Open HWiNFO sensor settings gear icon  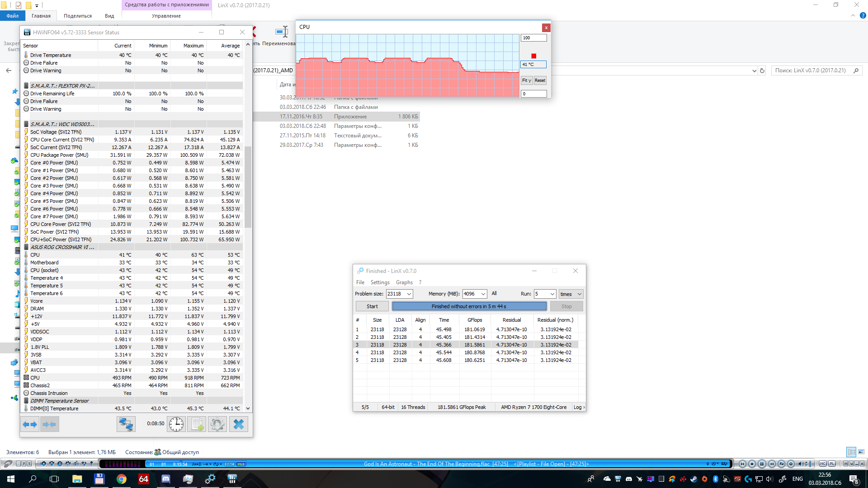click(x=217, y=424)
